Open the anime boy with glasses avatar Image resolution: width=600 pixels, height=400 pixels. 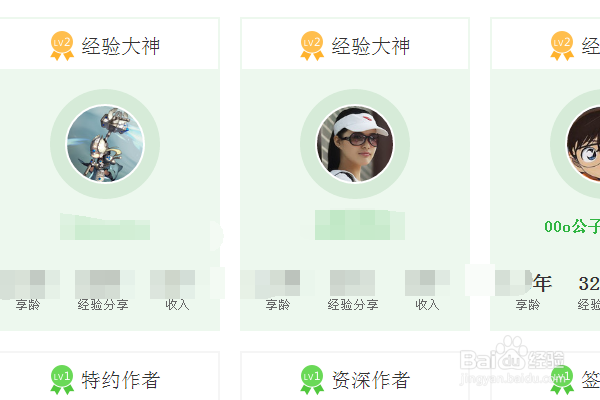click(x=583, y=144)
